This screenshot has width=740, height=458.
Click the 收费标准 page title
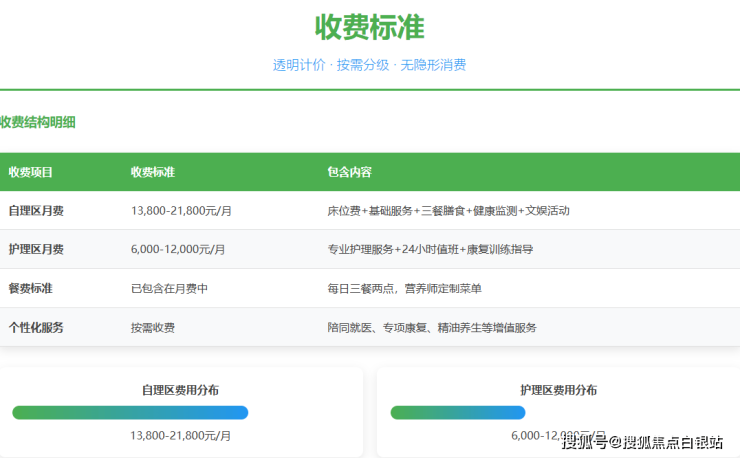pyautogui.click(x=369, y=26)
